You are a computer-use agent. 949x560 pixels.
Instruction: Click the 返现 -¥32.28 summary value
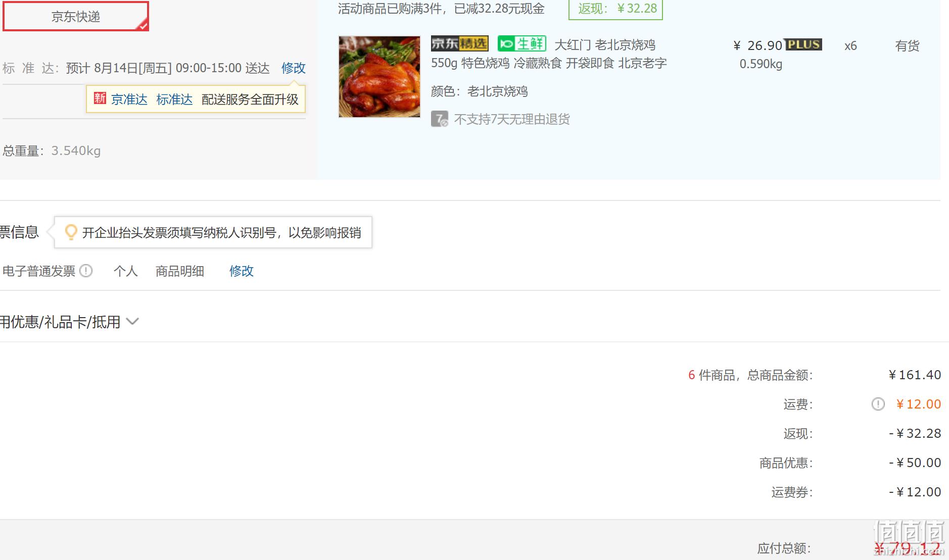[915, 433]
